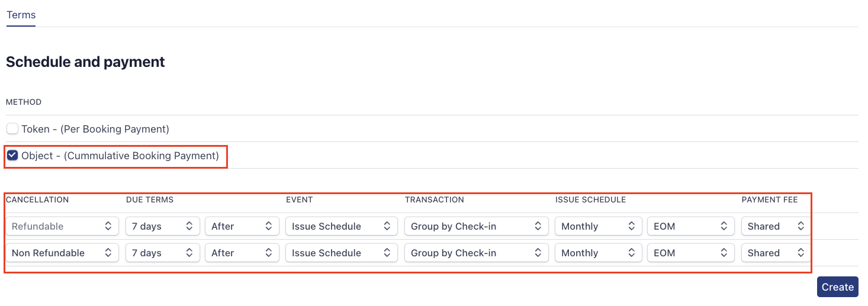Click the Create button
Image resolution: width=868 pixels, height=306 pixels.
click(x=837, y=287)
